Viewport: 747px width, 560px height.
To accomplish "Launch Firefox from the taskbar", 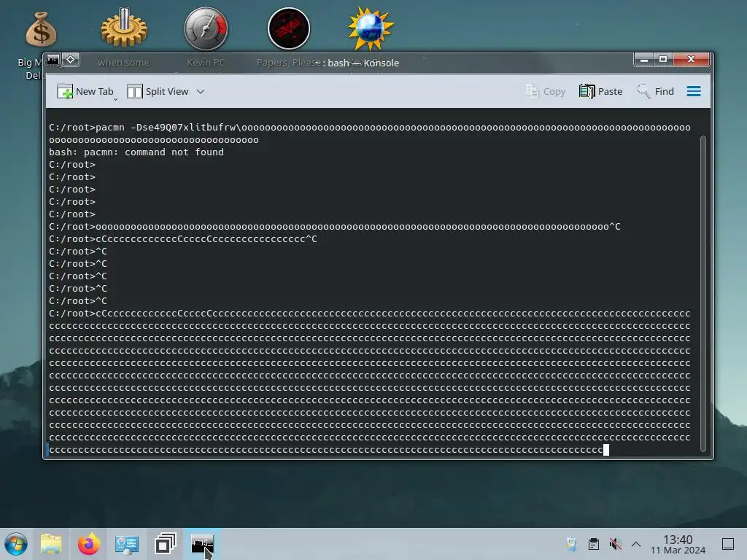I will tap(89, 544).
